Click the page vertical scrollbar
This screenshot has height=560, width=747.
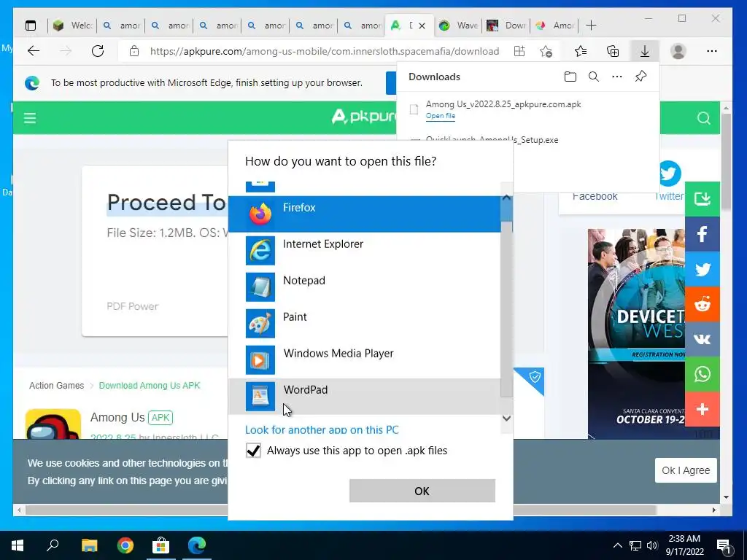726,161
